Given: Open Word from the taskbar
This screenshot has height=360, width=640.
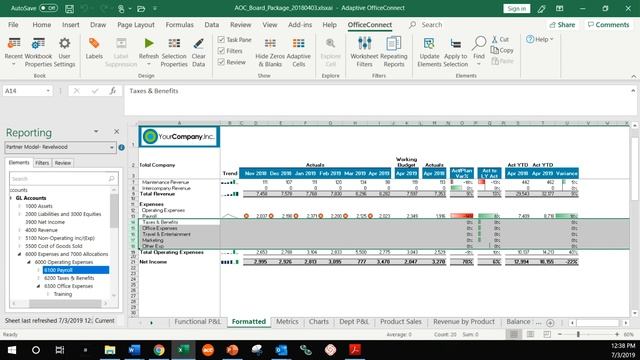Looking at the screenshot, I should pos(134,350).
